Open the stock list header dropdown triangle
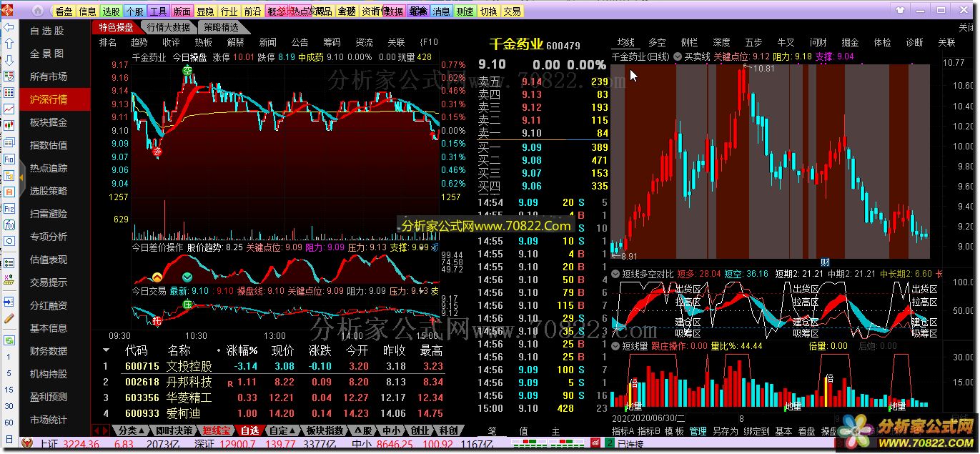The height and width of the screenshot is (454, 980). click(x=107, y=350)
